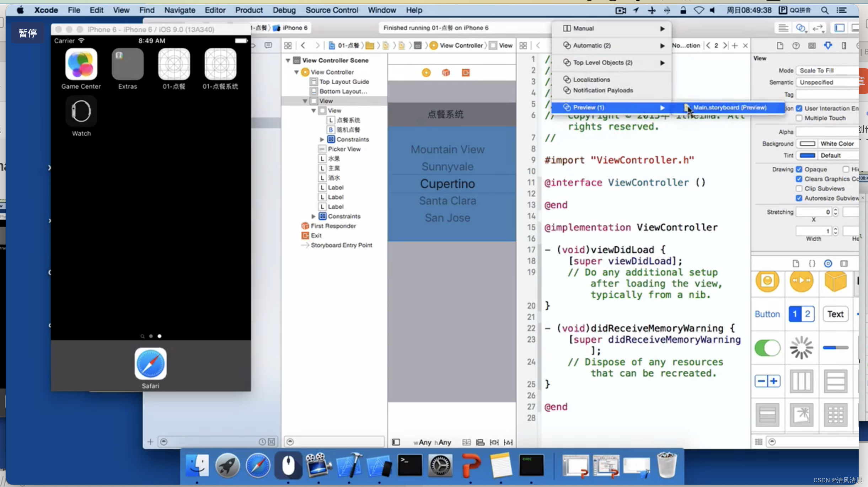
Task: Open the Tint Default dropdown
Action: [837, 155]
